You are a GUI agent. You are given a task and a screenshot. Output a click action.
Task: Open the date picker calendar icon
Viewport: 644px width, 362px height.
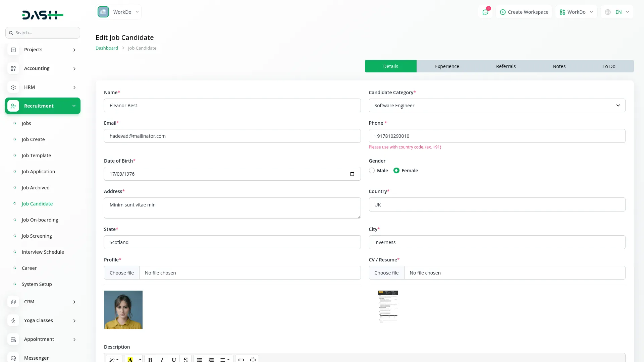coord(352,174)
